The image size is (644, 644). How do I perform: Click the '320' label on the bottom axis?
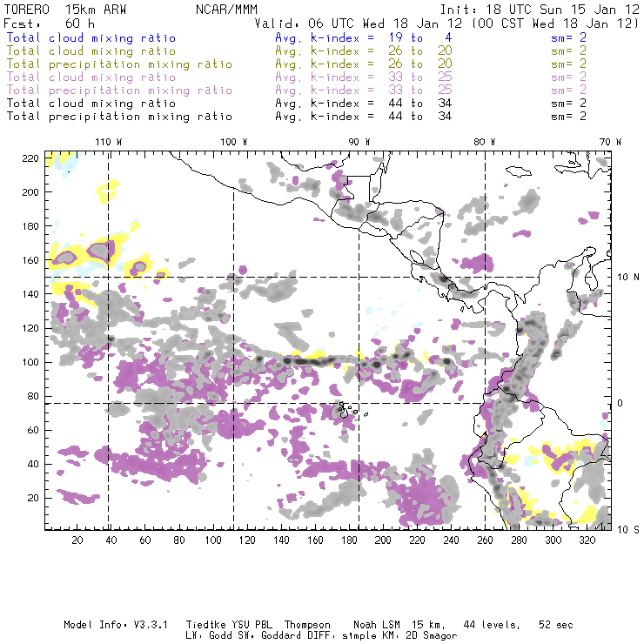point(587,540)
